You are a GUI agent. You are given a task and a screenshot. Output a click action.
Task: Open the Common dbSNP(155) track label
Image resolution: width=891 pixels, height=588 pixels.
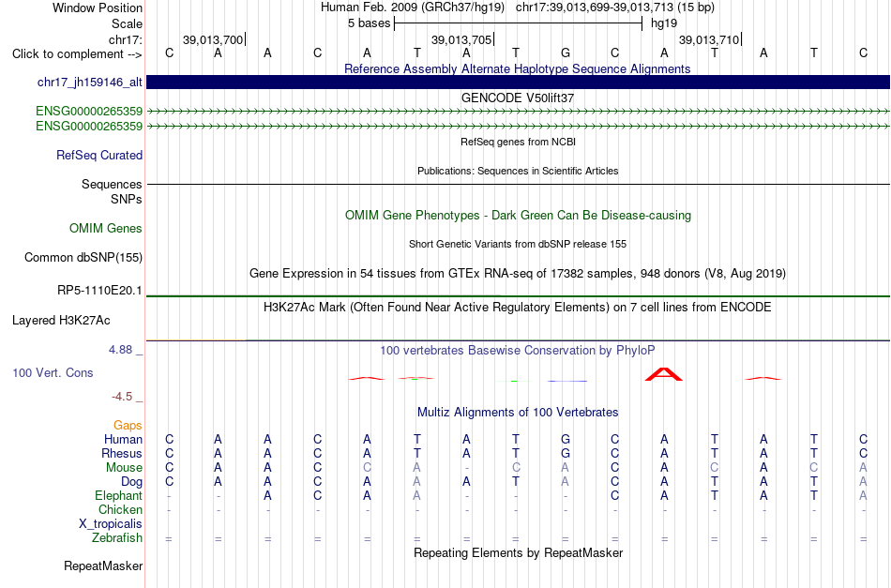pos(83,257)
